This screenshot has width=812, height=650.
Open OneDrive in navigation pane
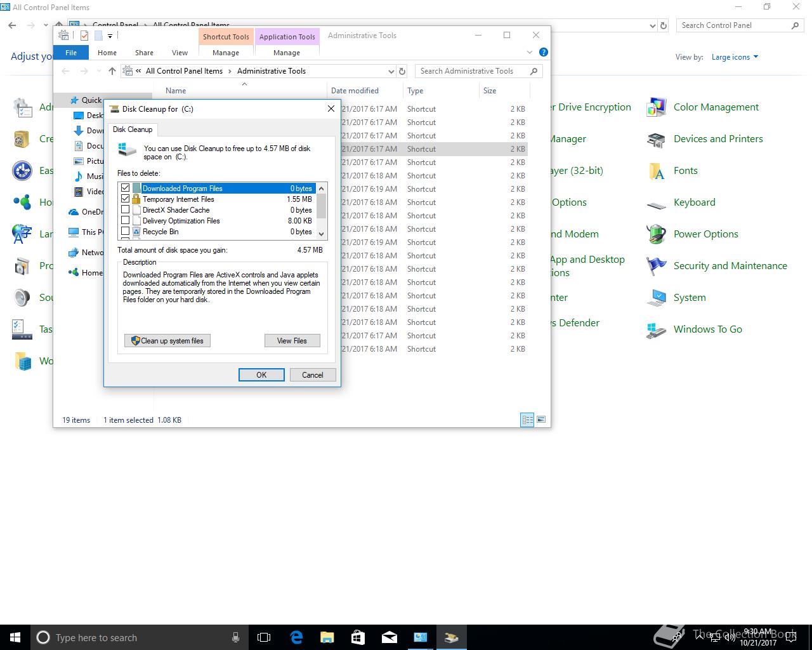coord(92,212)
